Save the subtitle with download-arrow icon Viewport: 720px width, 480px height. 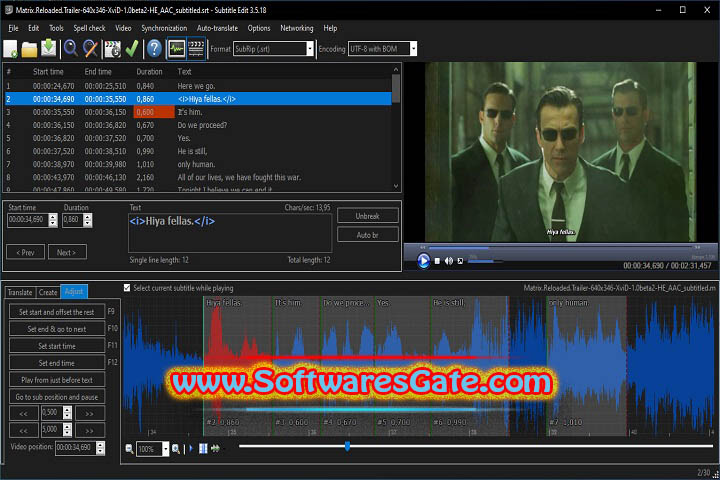(x=49, y=48)
